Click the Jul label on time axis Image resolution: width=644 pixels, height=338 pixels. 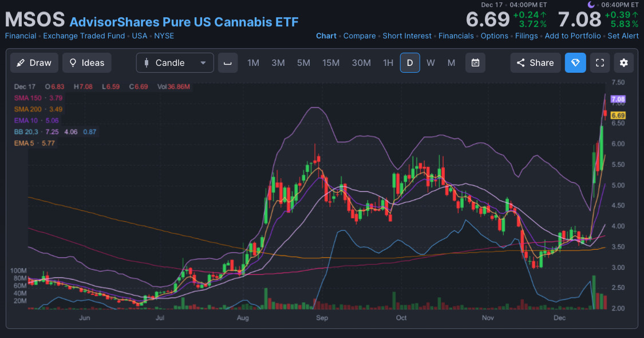click(x=160, y=318)
